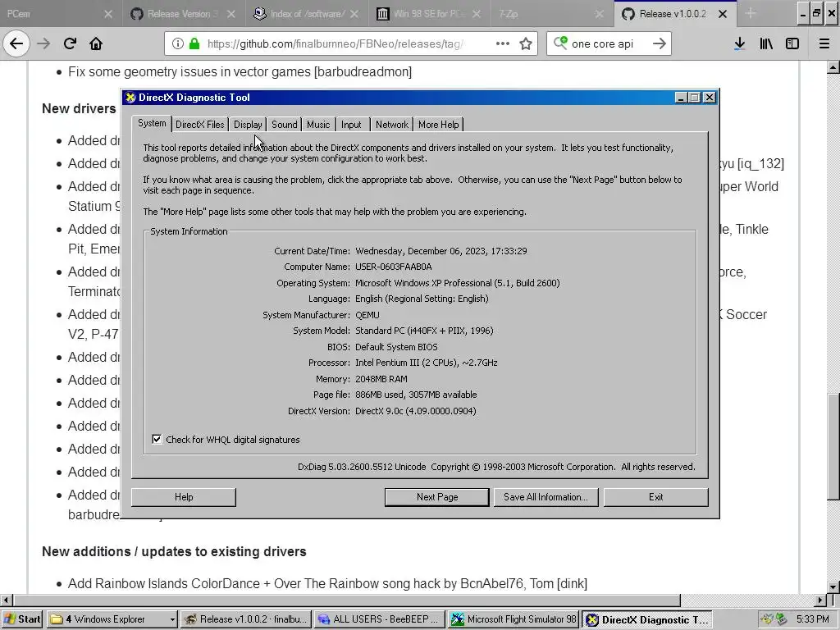Click the system tray clock 5:33 PM
This screenshot has height=630, width=840.
click(813, 619)
